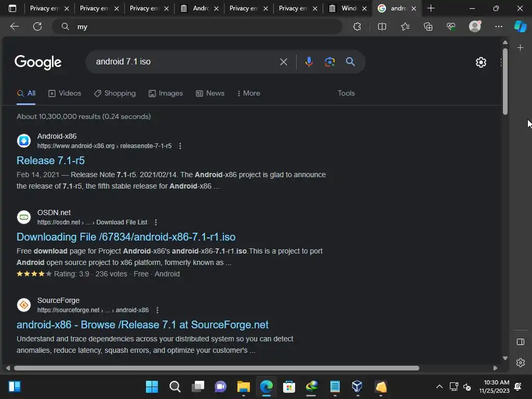Reload the page with refresh icon
The height and width of the screenshot is (399, 532).
(x=37, y=26)
